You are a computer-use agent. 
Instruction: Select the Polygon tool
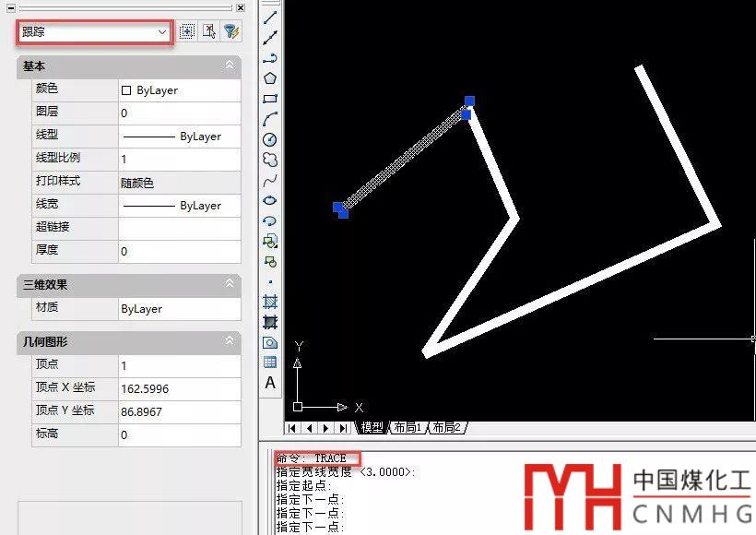pos(270,78)
